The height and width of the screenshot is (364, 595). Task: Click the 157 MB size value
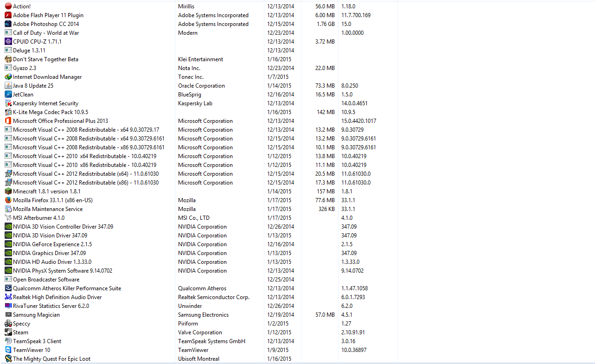326,192
